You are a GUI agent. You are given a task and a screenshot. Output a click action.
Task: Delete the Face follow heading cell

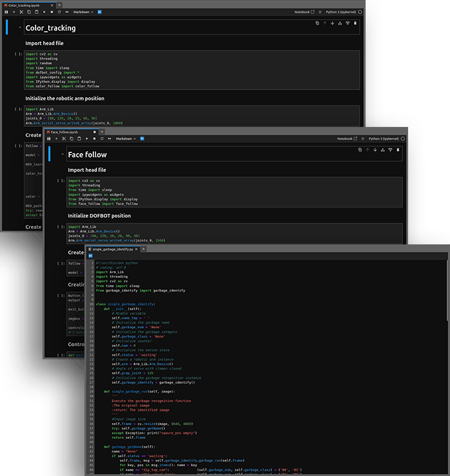(x=398, y=150)
